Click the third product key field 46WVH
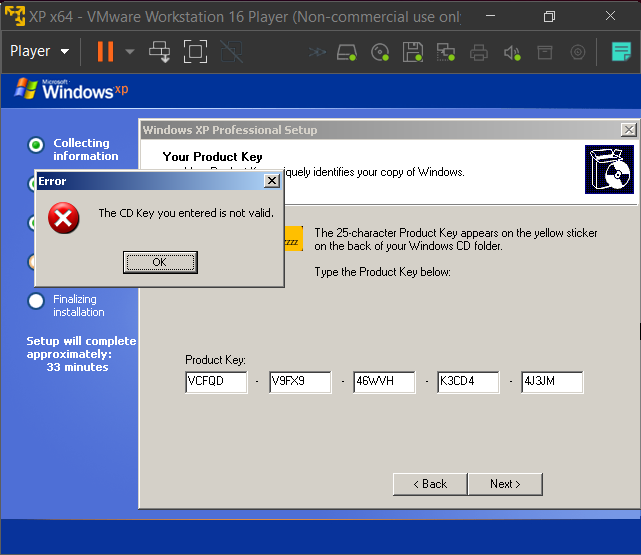 384,382
